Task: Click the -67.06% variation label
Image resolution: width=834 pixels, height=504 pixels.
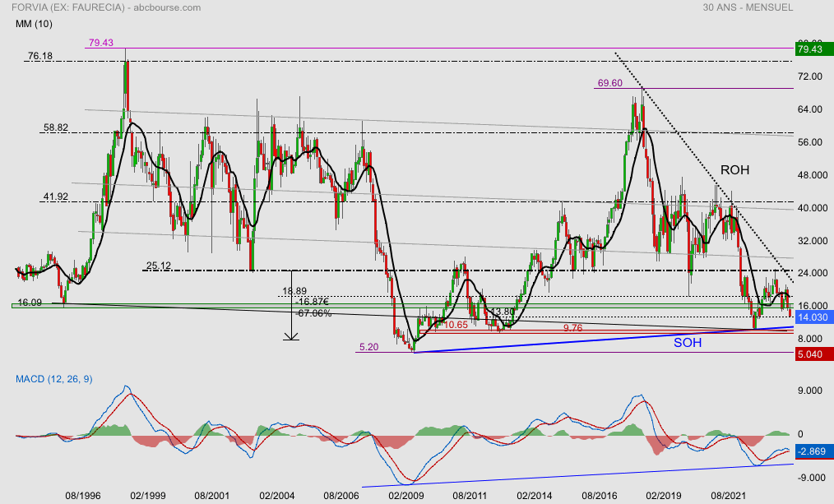Action: click(313, 313)
